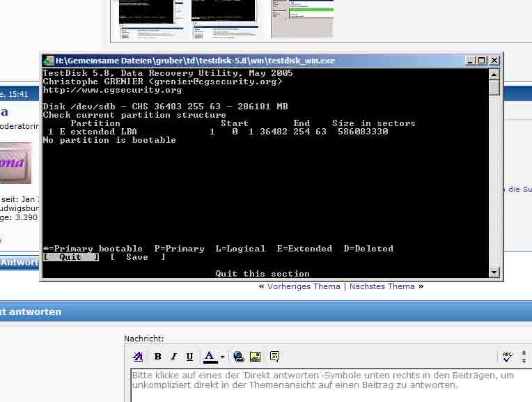Viewport: 532px width, 402px height.
Task: Select the Quit option in TestDisk
Action: [x=71, y=257]
